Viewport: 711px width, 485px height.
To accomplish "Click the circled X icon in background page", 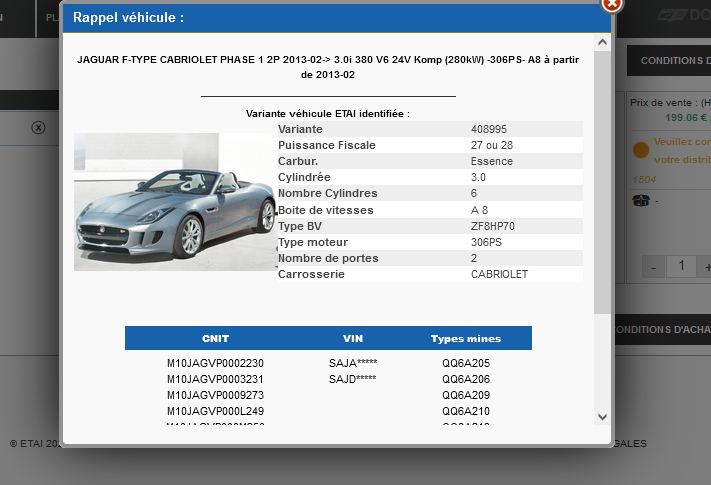I will (x=39, y=128).
